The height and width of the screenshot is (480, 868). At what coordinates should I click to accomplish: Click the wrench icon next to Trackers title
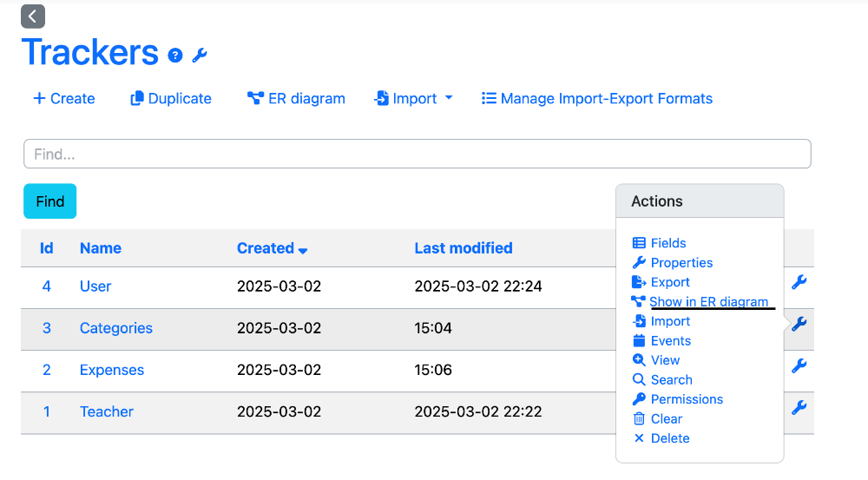[200, 55]
